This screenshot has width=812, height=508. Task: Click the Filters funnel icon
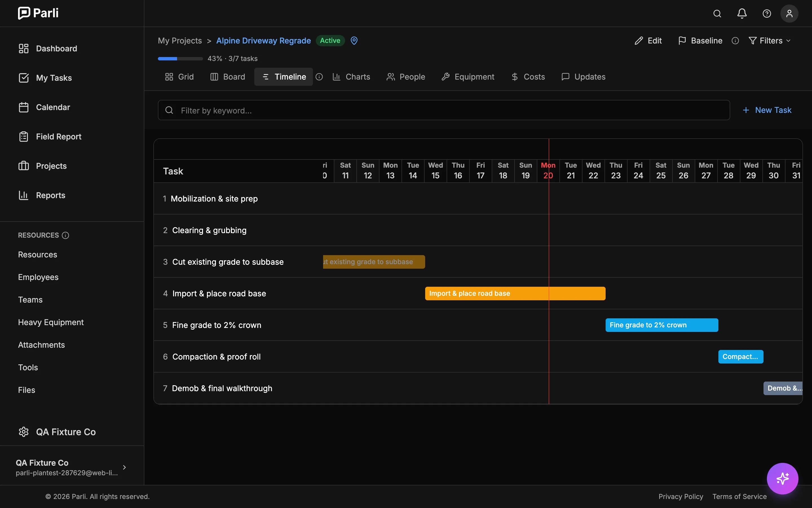pyautogui.click(x=753, y=41)
